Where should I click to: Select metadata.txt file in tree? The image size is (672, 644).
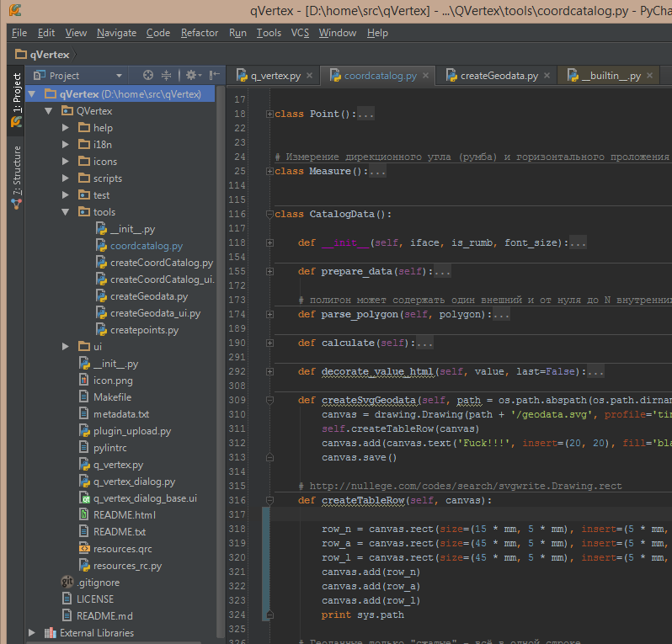[120, 414]
